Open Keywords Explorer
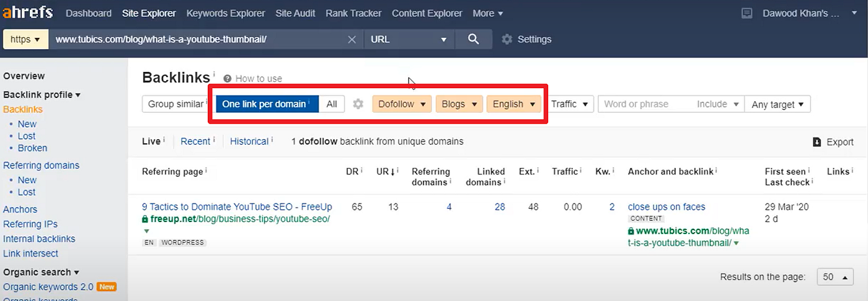 pos(226,13)
